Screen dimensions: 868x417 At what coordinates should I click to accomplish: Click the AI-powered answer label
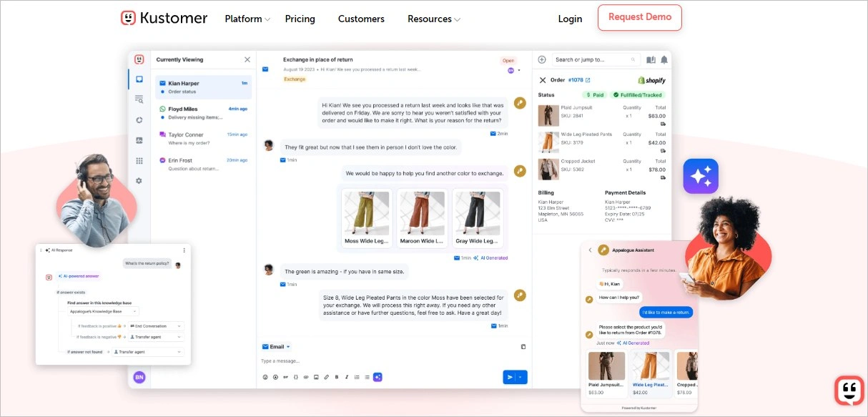(x=79, y=275)
